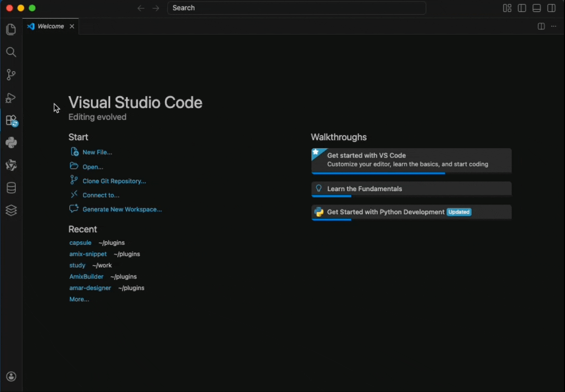Select the Welcome tab
Viewport: 565px width, 392px height.
pyautogui.click(x=50, y=27)
